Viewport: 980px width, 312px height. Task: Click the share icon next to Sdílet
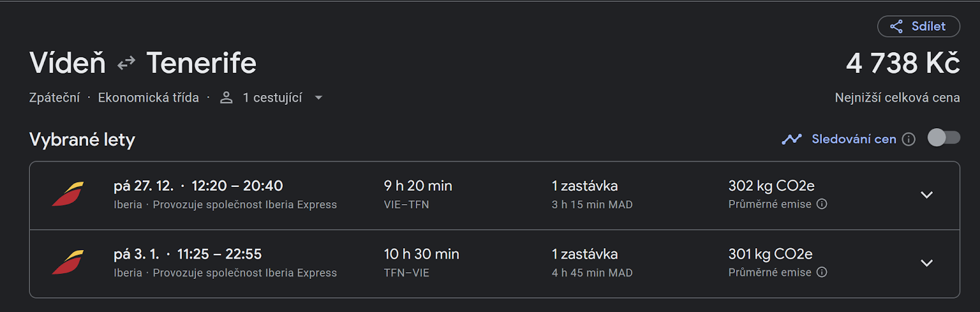pyautogui.click(x=896, y=26)
